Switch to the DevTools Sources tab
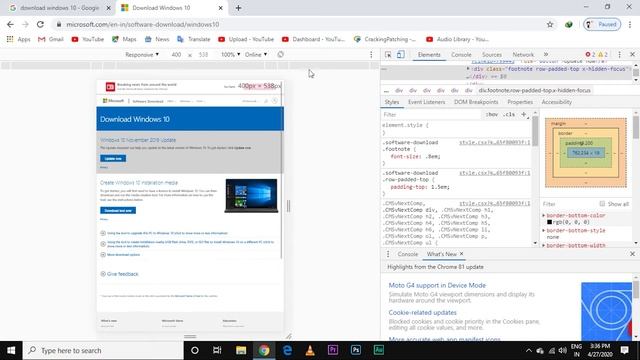 (x=492, y=55)
